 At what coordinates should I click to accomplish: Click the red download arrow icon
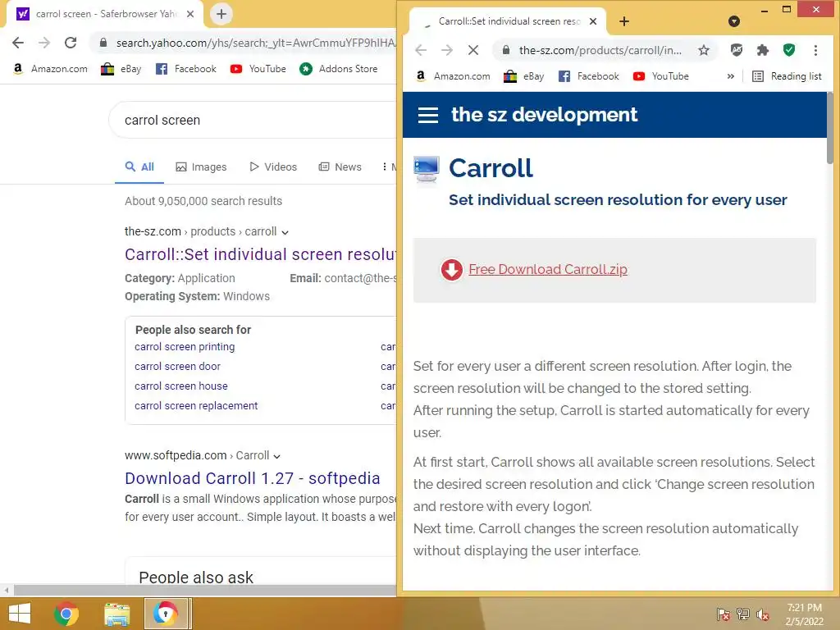452,270
